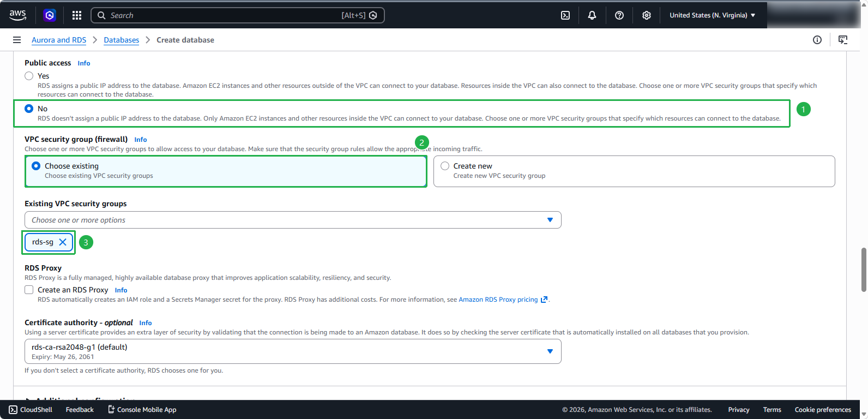Viewport: 868px width, 419px height.
Task: Open Info link next to Public access
Action: 84,63
